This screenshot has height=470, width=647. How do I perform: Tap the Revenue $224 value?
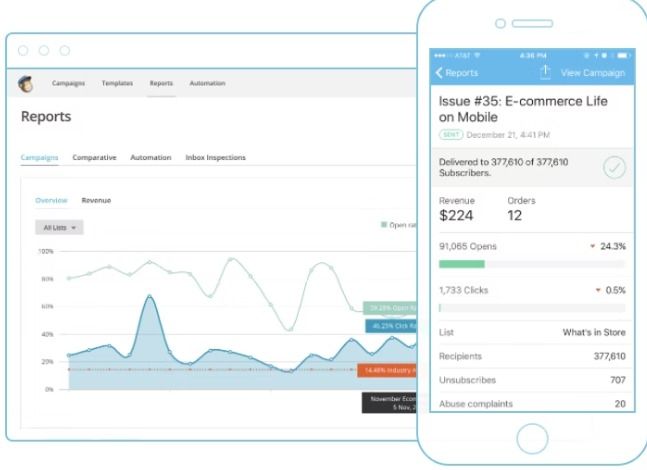tap(456, 215)
